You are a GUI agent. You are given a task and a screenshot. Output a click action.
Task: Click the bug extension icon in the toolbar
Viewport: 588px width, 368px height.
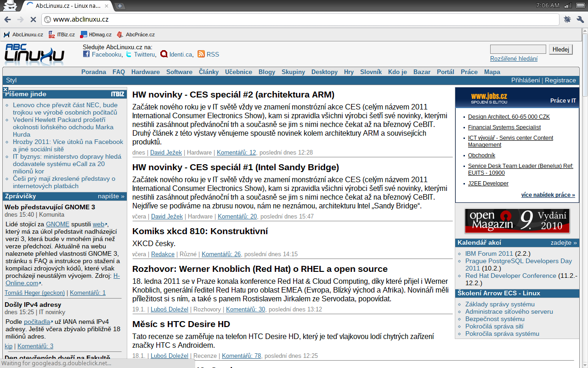[567, 19]
